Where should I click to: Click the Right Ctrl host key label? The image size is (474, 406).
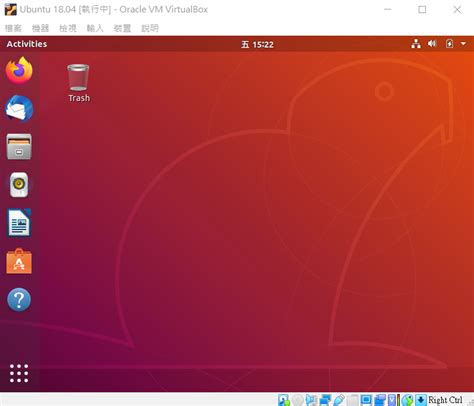(445, 400)
